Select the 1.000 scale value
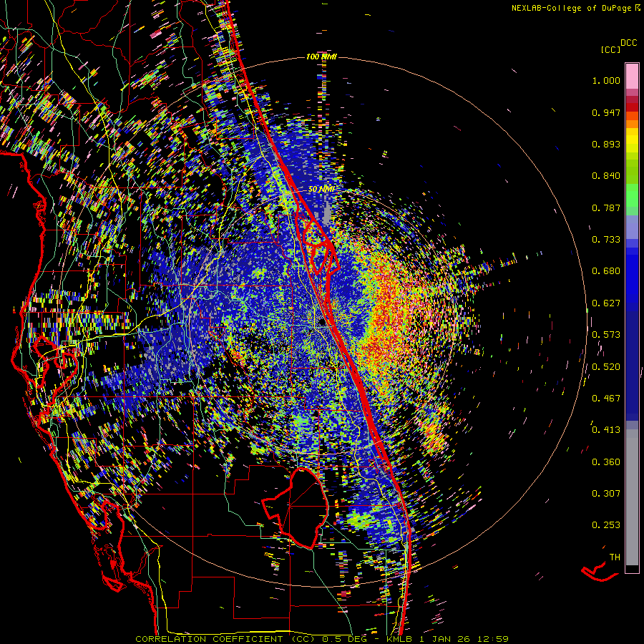This screenshot has height=644, width=644. click(606, 80)
